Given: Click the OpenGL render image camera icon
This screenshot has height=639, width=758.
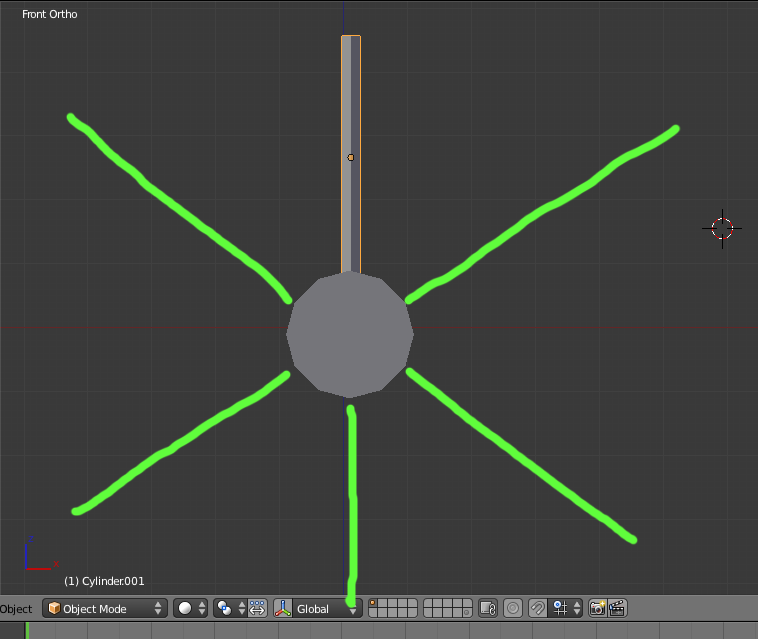Looking at the screenshot, I should coord(598,608).
